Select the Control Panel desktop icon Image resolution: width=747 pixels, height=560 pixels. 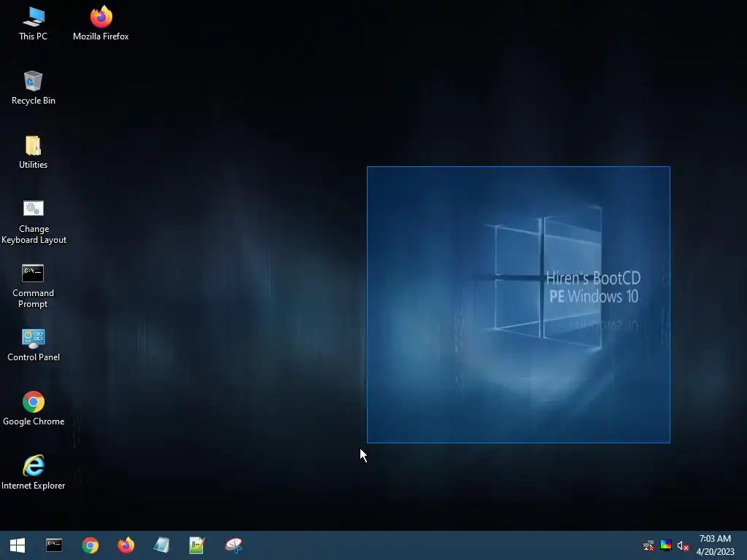34,345
